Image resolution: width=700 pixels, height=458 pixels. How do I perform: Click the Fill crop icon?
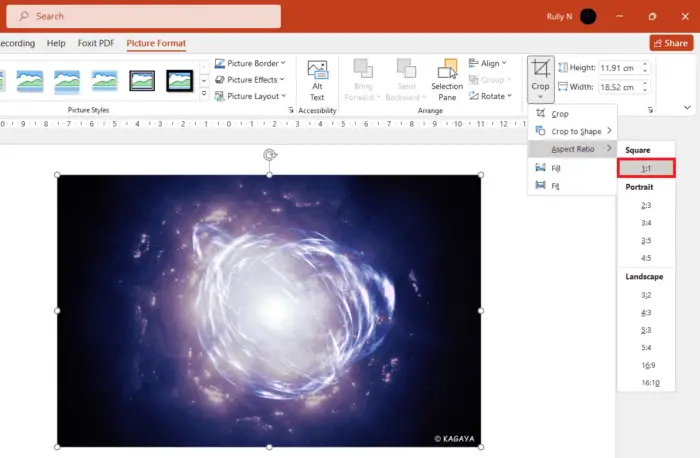point(540,167)
